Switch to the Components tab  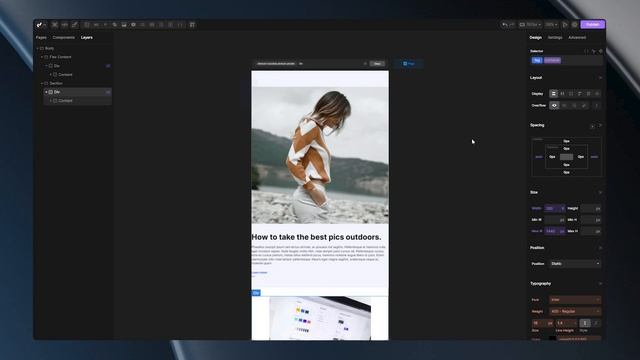(64, 38)
